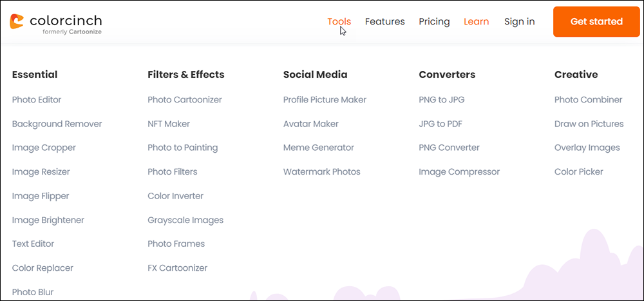Open the Color Picker tool
Viewport: 644px width, 301px height.
click(x=579, y=172)
